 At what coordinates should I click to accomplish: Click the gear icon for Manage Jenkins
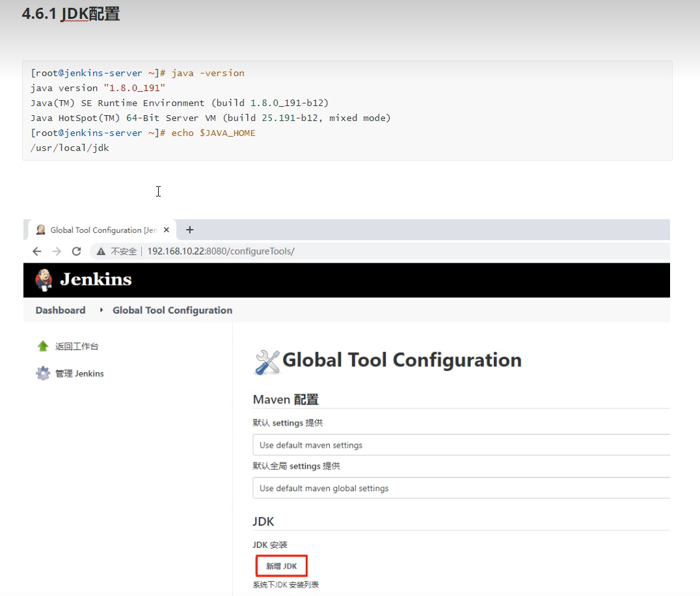43,373
